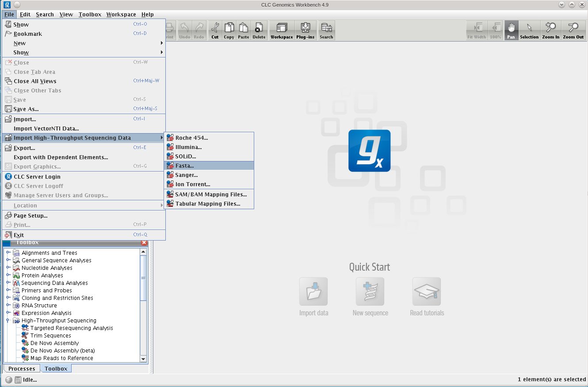Expand Sequencing Data Analyses tree node

8,283
